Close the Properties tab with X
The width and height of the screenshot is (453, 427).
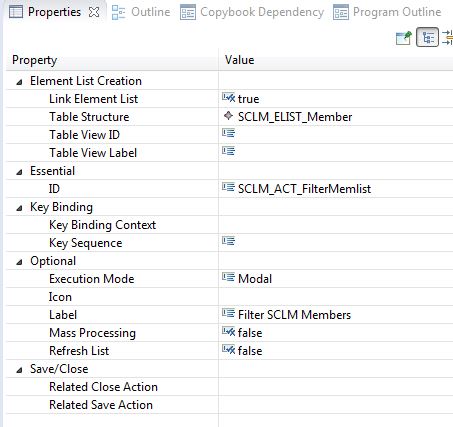[94, 12]
